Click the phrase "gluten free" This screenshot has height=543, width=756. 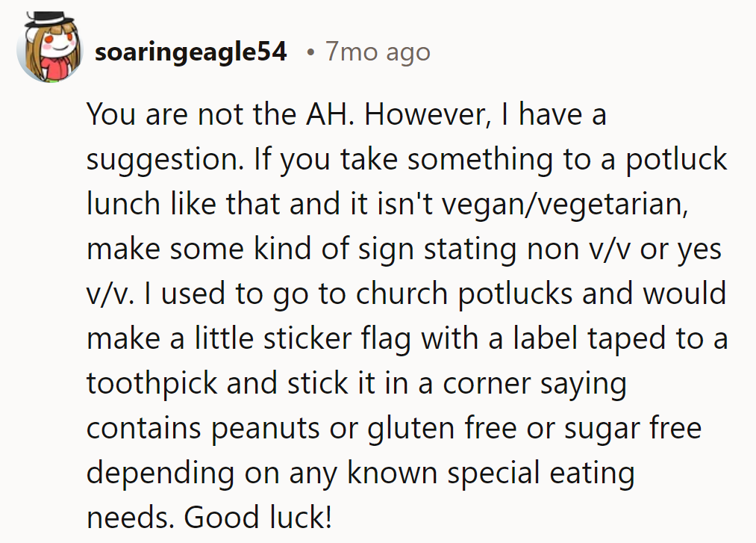tap(444, 428)
